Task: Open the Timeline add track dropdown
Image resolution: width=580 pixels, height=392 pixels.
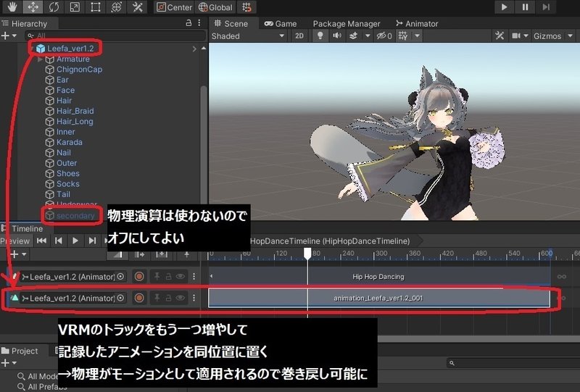Action: point(19,254)
